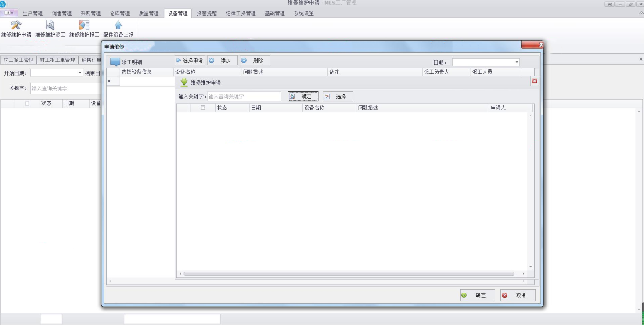Open 维修维护报工 from the ribbon

point(84,29)
